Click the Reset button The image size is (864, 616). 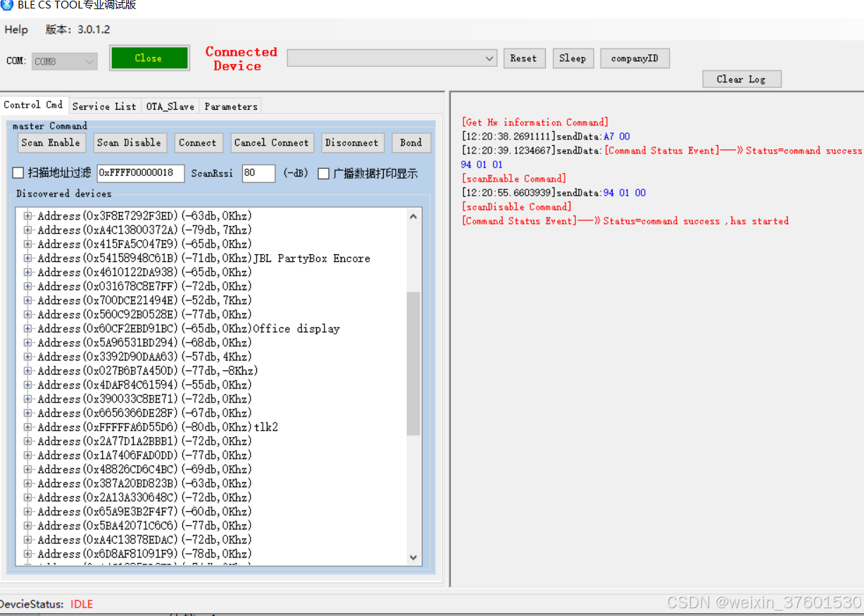524,58
